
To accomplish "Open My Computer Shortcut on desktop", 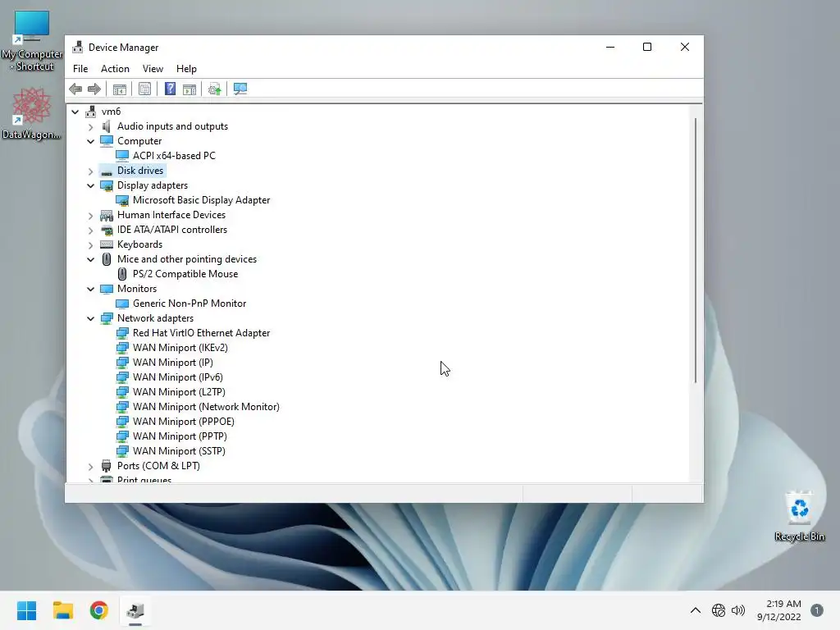I will [x=32, y=41].
